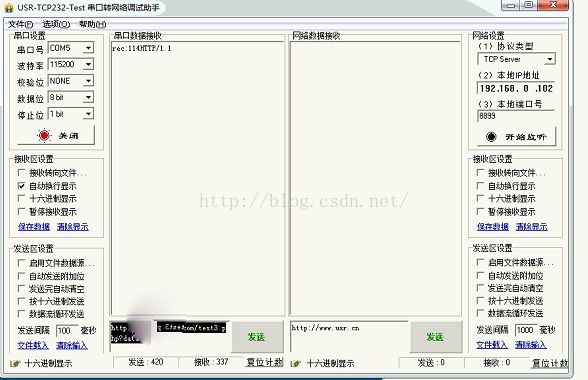588x380 pixels.
Task: Expand the 115200 baud rate dropdown
Action: click(88, 65)
